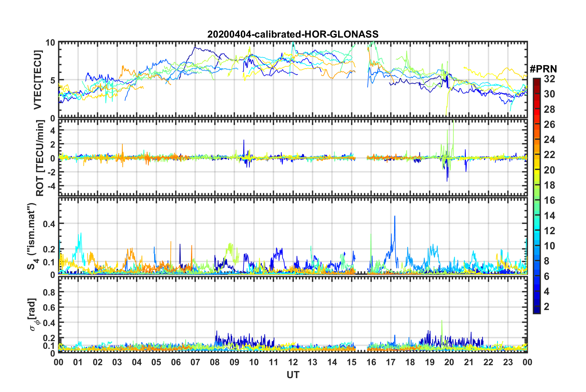Image resolution: width=586 pixels, height=392 pixels.
Task: Select the σφ axis tick label "0.6"
Action: (x=49, y=307)
